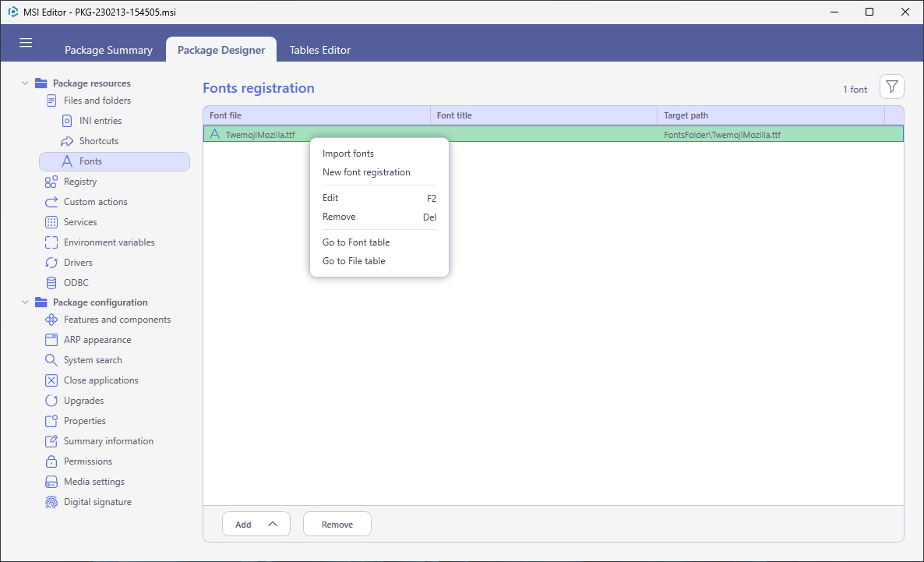Open Environment variables section
The image size is (924, 562).
click(x=109, y=242)
